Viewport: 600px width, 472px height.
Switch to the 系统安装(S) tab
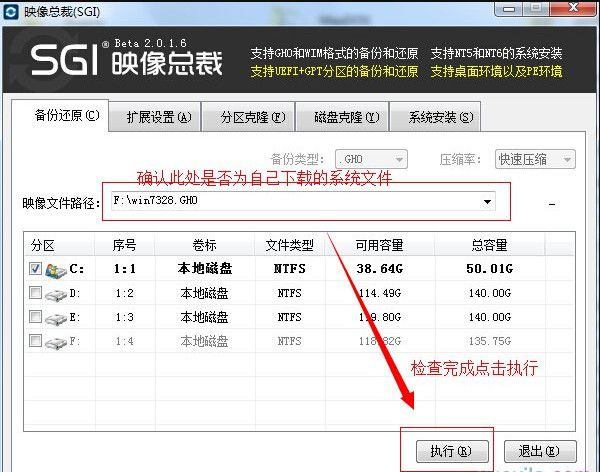(x=435, y=117)
